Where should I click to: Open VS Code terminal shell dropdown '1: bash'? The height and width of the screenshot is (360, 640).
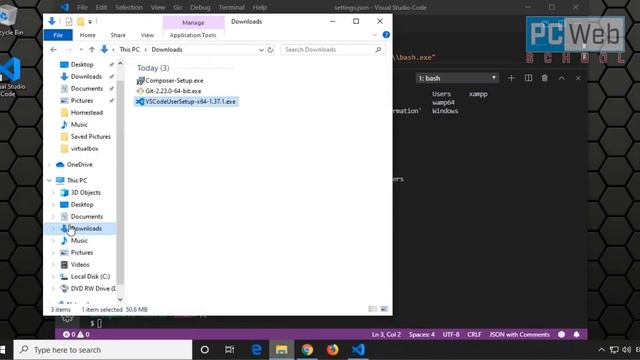pyautogui.click(x=457, y=78)
